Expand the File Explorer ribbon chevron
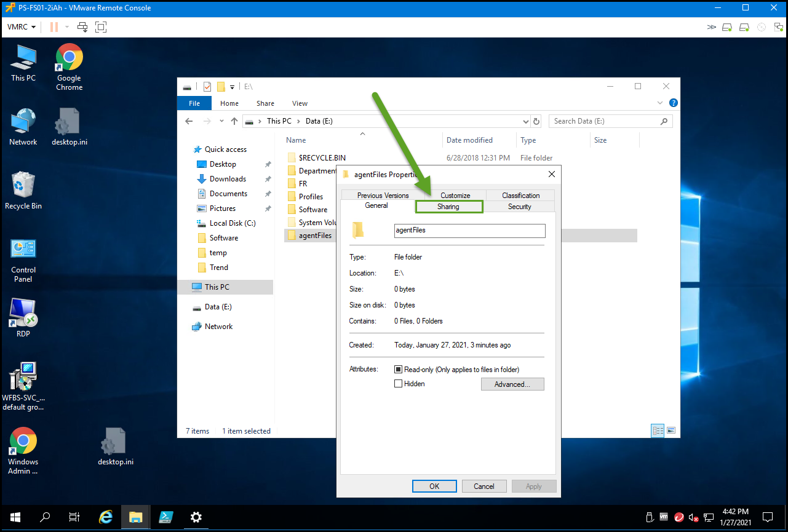The image size is (788, 532). [661, 103]
